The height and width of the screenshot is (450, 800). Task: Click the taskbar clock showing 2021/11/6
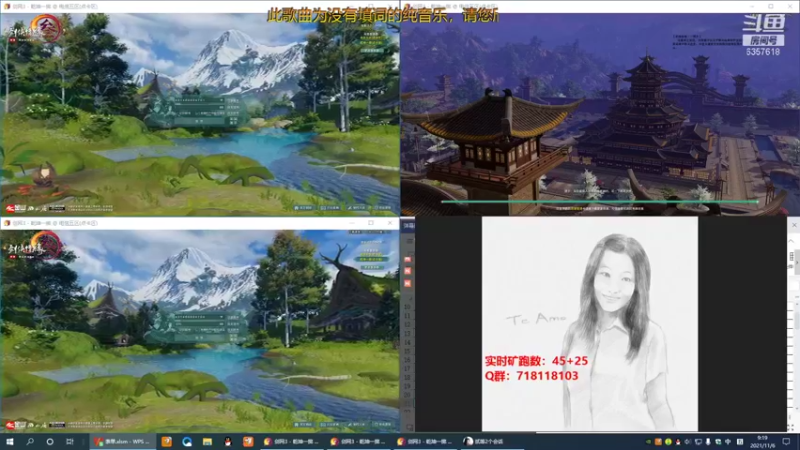[x=762, y=442]
